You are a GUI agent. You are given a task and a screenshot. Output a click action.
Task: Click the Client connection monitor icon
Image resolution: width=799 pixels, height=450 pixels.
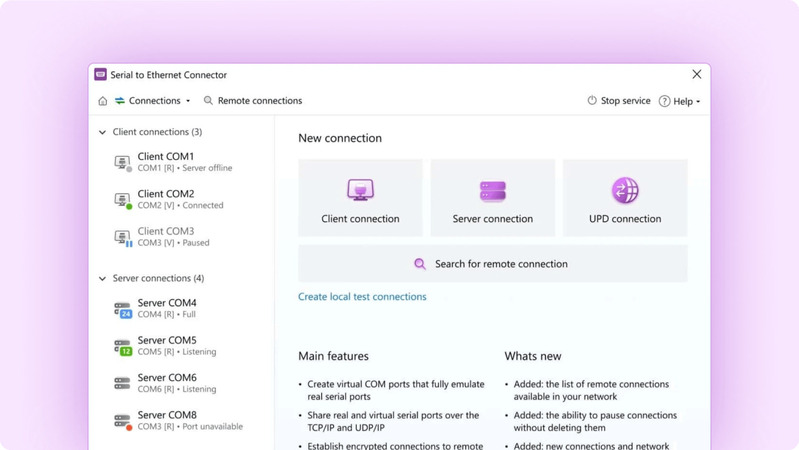[360, 190]
